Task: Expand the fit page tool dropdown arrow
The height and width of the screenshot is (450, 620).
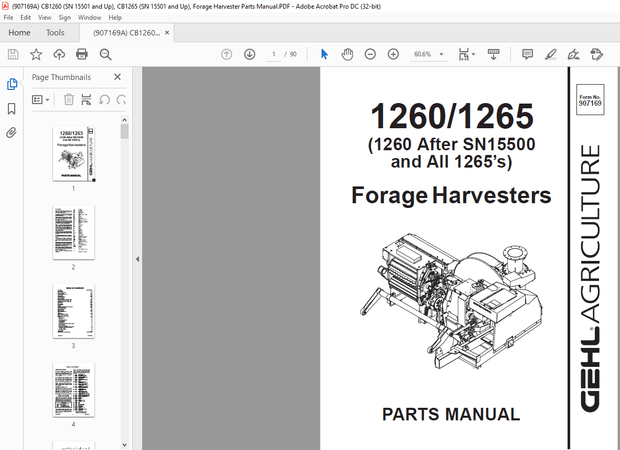Action: coord(473,54)
